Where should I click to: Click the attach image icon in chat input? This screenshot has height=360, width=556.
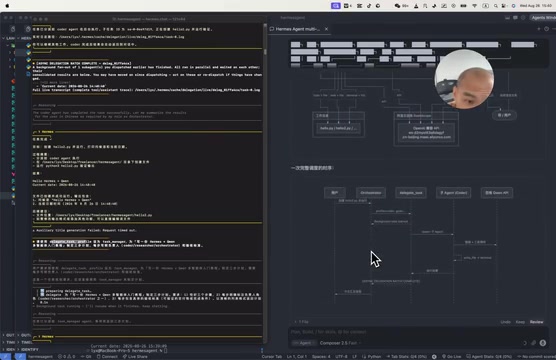[x=533, y=343]
